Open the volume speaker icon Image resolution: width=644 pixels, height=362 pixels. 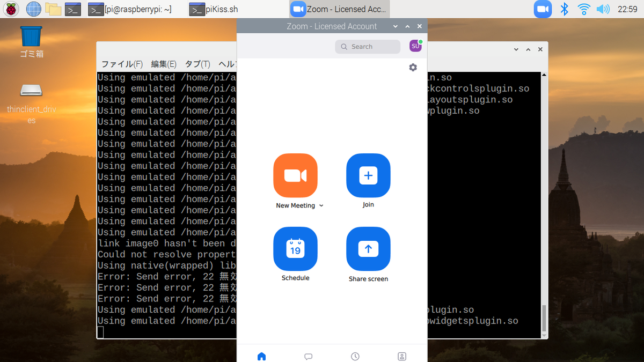point(603,9)
